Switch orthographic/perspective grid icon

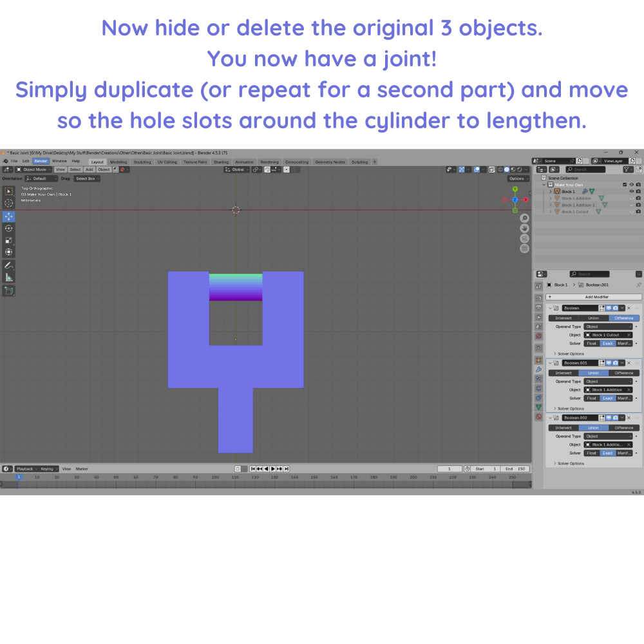[x=524, y=249]
